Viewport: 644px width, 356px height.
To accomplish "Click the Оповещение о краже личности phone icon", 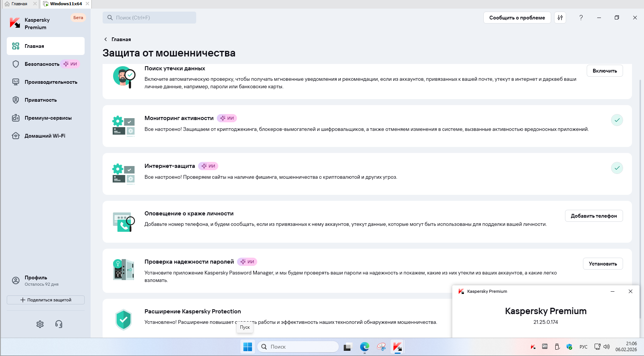I will pyautogui.click(x=124, y=222).
